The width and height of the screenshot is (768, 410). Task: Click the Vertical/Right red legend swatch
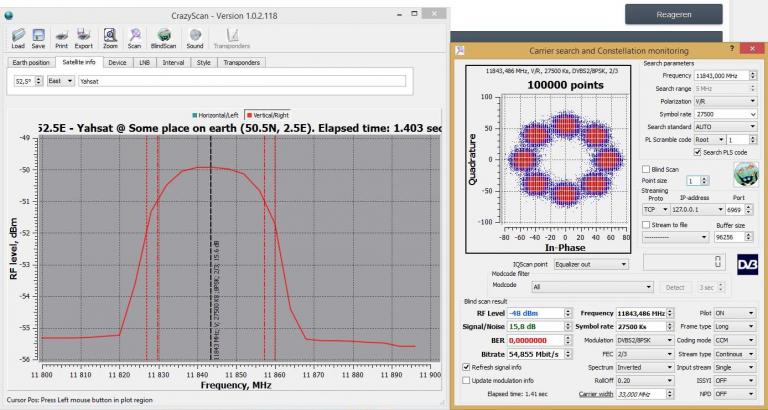[249, 115]
